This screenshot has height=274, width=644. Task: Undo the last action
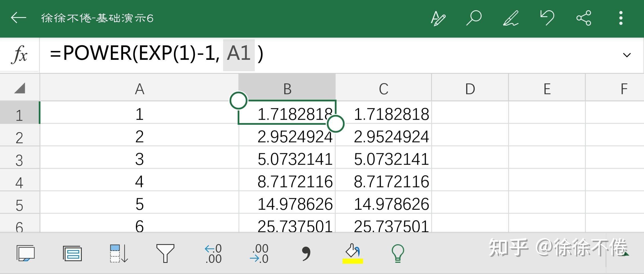(547, 18)
